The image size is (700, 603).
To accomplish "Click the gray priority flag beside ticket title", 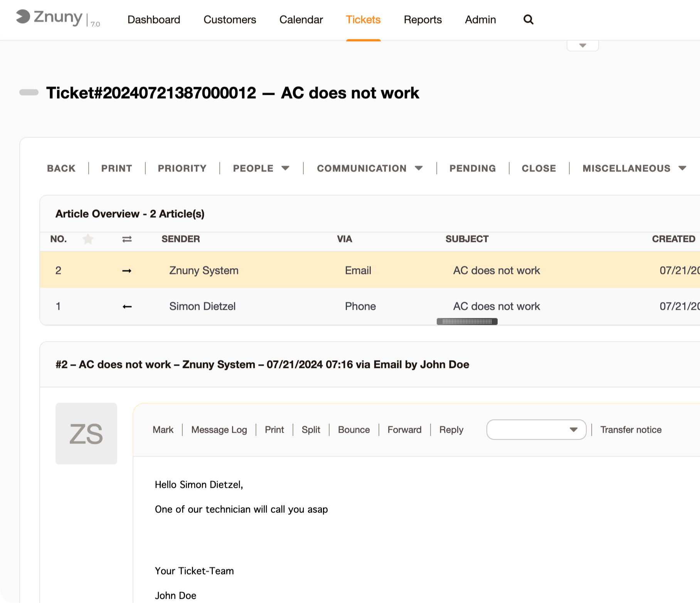I will pyautogui.click(x=29, y=92).
